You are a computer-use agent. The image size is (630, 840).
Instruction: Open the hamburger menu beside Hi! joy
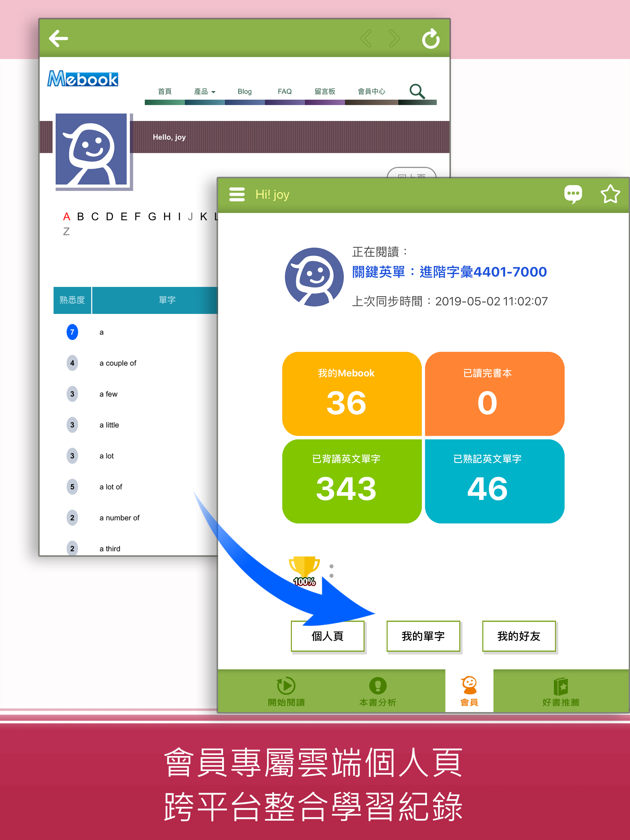(x=237, y=194)
